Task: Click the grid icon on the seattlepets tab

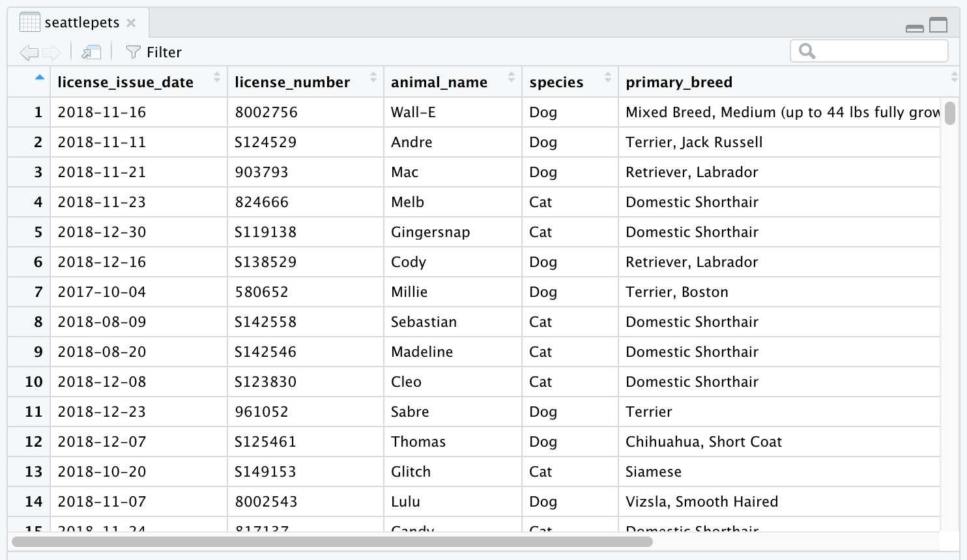Action: (x=29, y=21)
